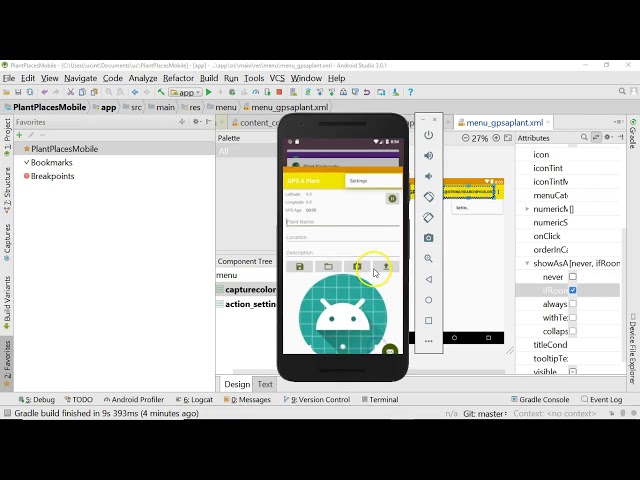Screen dimensions: 640x480
Task: Click the Help question mark icon
Action: click(x=411, y=92)
